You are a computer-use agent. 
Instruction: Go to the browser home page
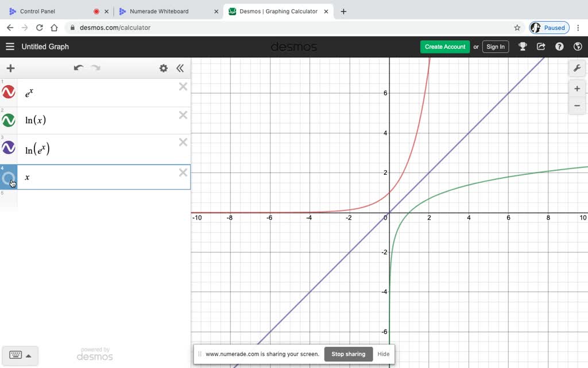pos(54,28)
